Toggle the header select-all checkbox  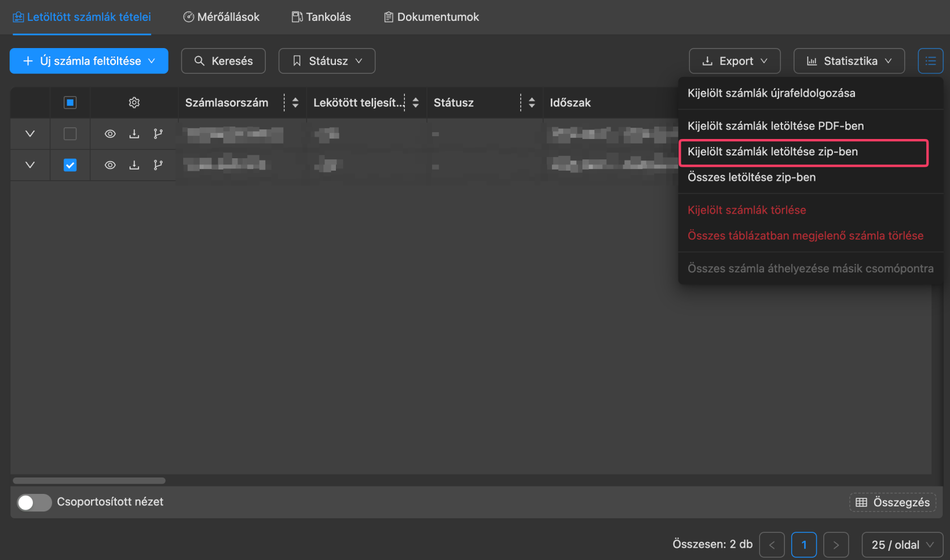(70, 103)
